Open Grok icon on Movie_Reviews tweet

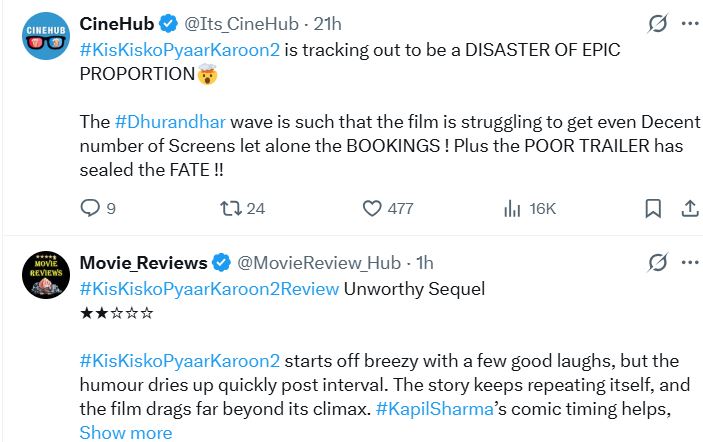point(657,262)
